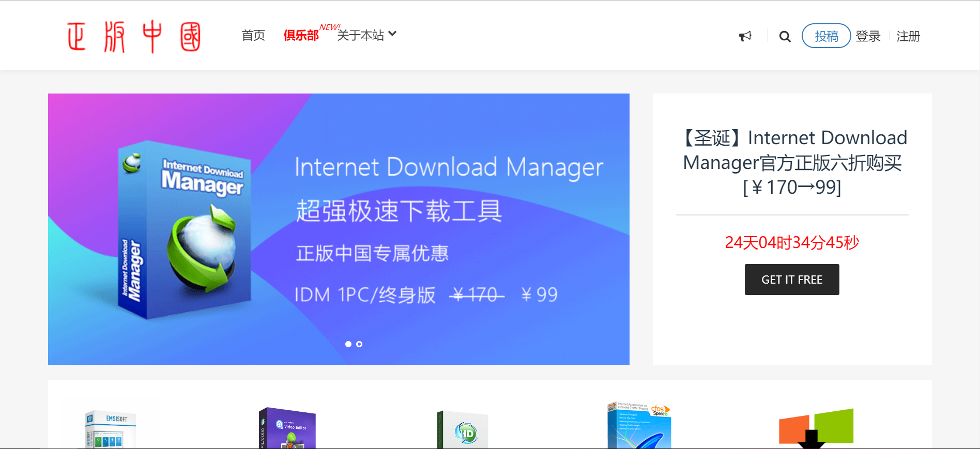Open the Emsisoft software box thumbnail
The width and height of the screenshot is (980, 449).
(111, 429)
